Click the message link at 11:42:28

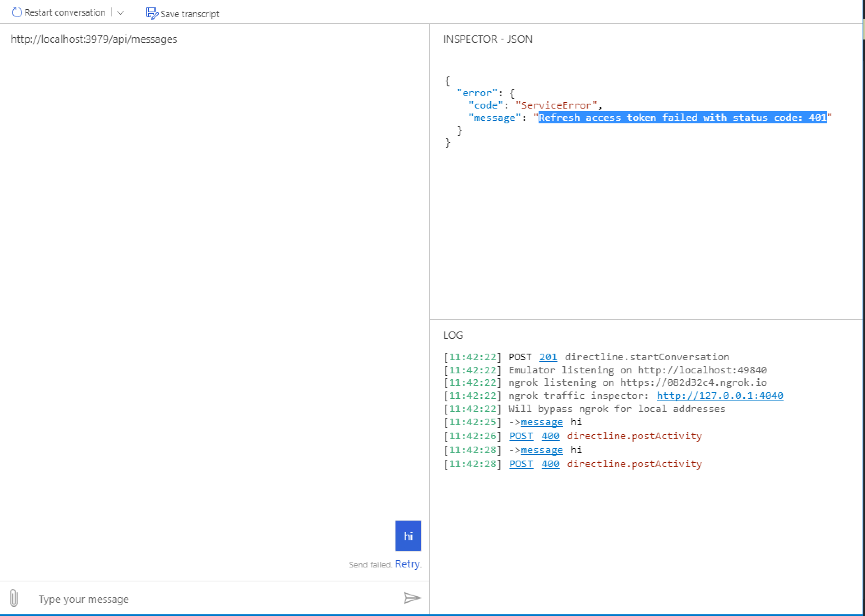coord(541,450)
